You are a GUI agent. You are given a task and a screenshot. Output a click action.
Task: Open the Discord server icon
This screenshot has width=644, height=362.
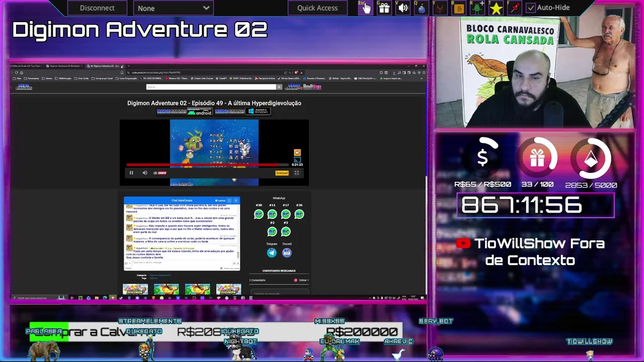tap(287, 252)
